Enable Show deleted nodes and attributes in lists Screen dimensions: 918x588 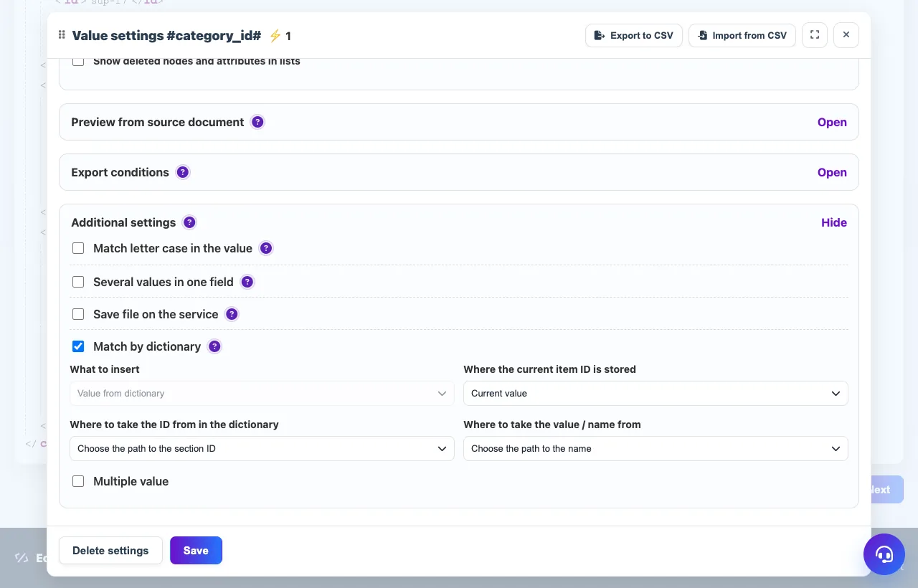click(x=78, y=62)
